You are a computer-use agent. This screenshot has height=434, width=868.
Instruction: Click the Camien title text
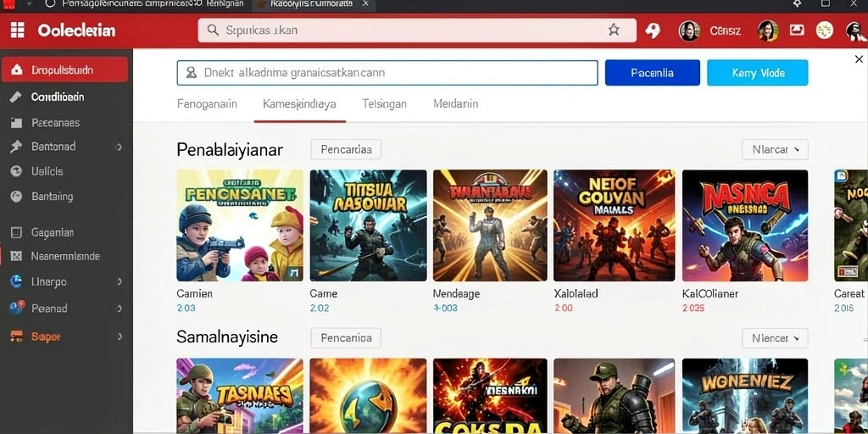tap(194, 294)
